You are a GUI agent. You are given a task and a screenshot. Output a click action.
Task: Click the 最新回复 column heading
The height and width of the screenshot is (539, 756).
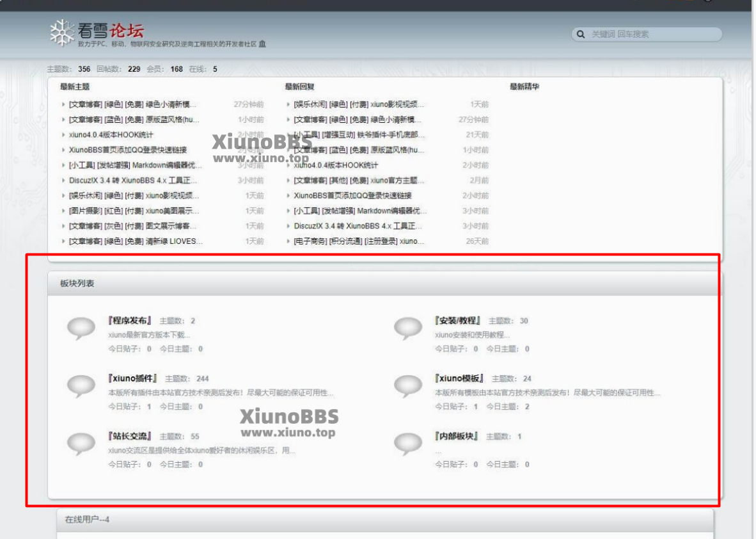(299, 87)
